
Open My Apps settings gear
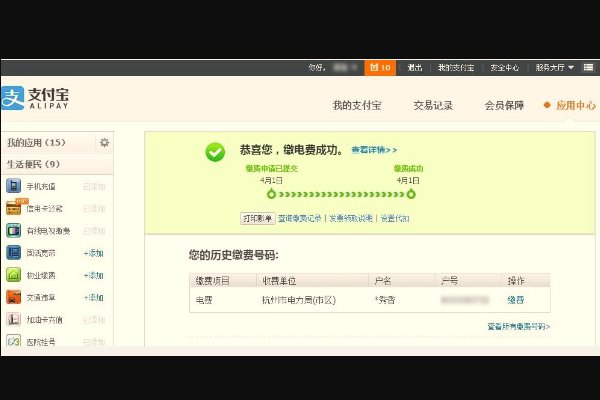[104, 143]
